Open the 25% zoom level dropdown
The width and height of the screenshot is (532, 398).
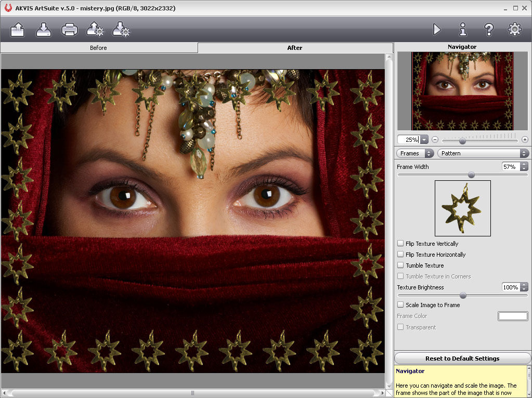424,140
